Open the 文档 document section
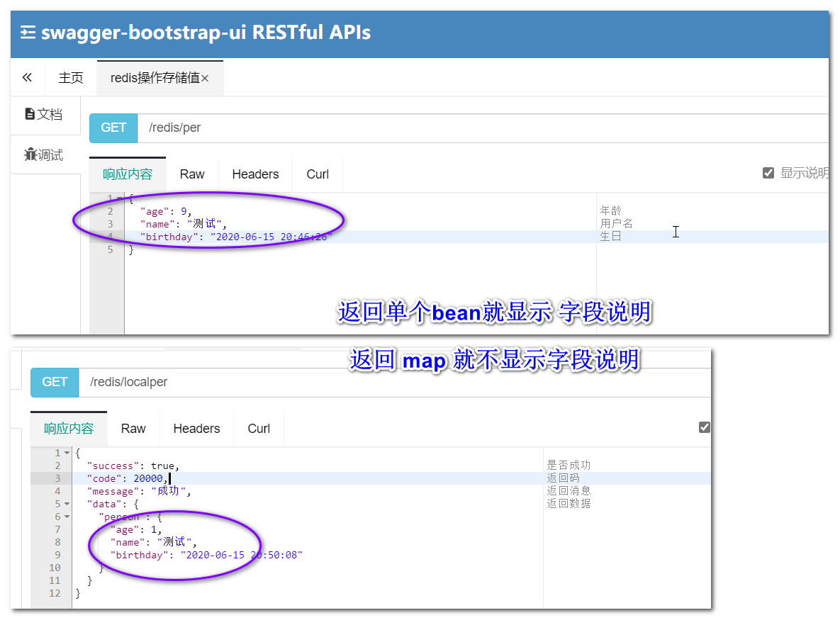The height and width of the screenshot is (620, 840). click(x=44, y=114)
